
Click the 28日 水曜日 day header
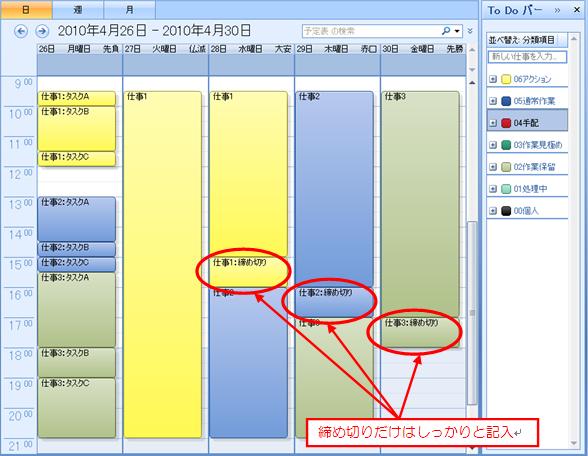(251, 49)
